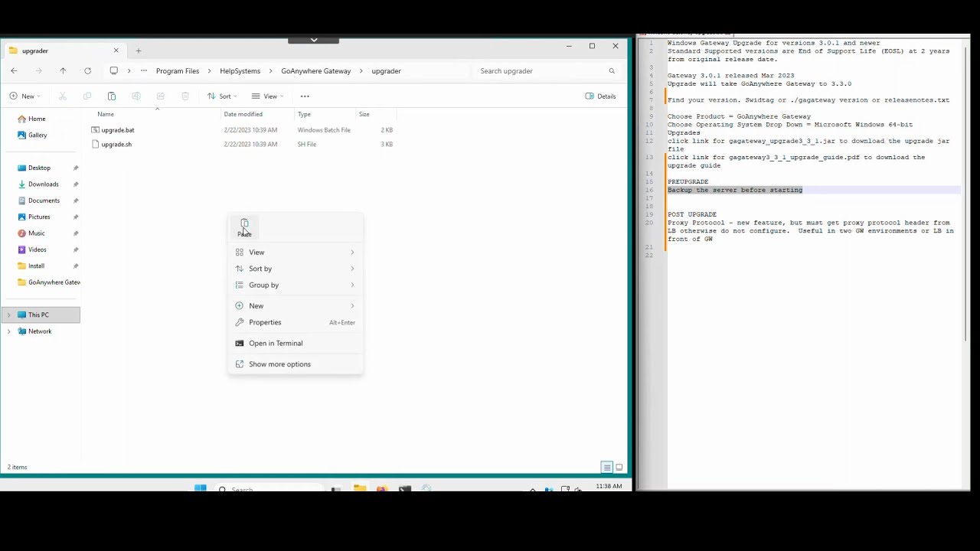Click Paste icon in the context menu
This screenshot has height=551, width=980.
[x=244, y=227]
